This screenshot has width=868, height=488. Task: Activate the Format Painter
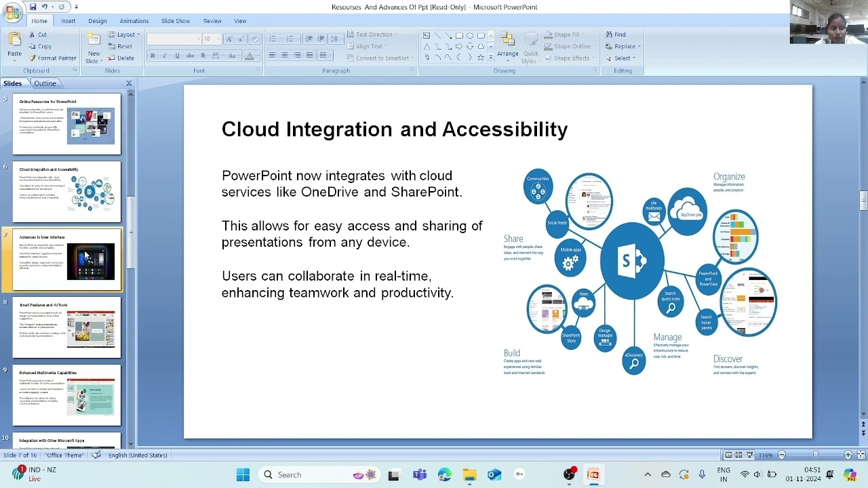tap(52, 58)
